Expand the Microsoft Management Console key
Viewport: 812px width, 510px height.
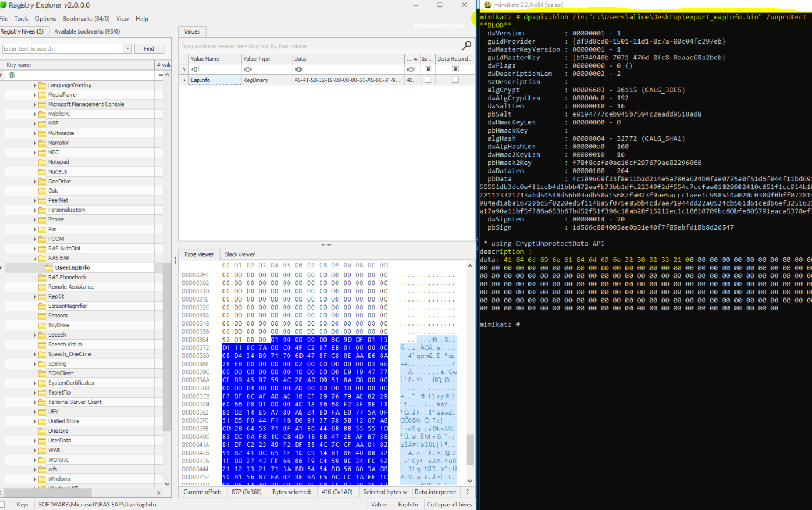[x=35, y=104]
